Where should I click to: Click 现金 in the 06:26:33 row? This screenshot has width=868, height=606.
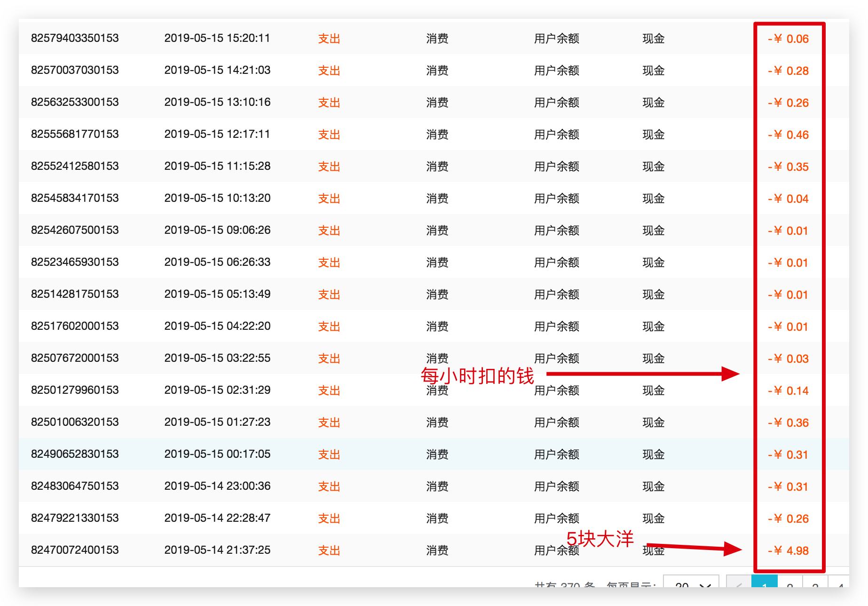click(654, 263)
